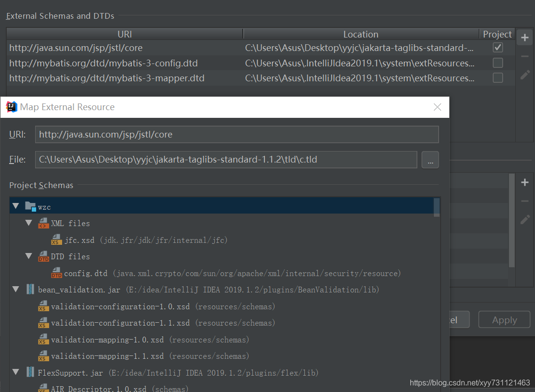Screen dimensions: 535x392
Task: Click the pencil icon inside the dialog
Action: tap(524, 219)
